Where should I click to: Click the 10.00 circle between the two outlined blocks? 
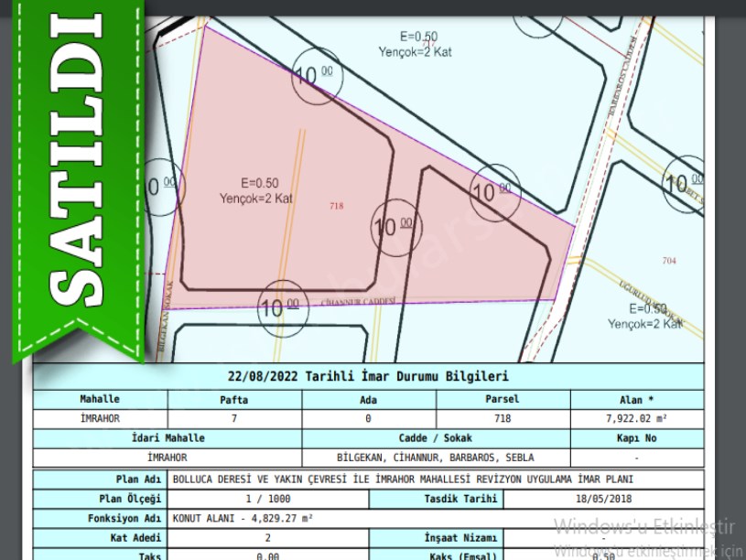pos(394,225)
